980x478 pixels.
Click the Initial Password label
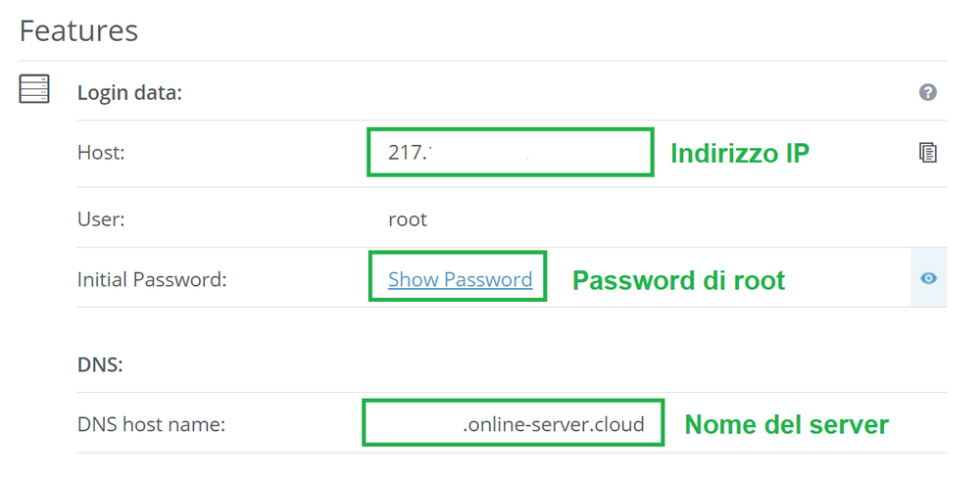pos(151,279)
